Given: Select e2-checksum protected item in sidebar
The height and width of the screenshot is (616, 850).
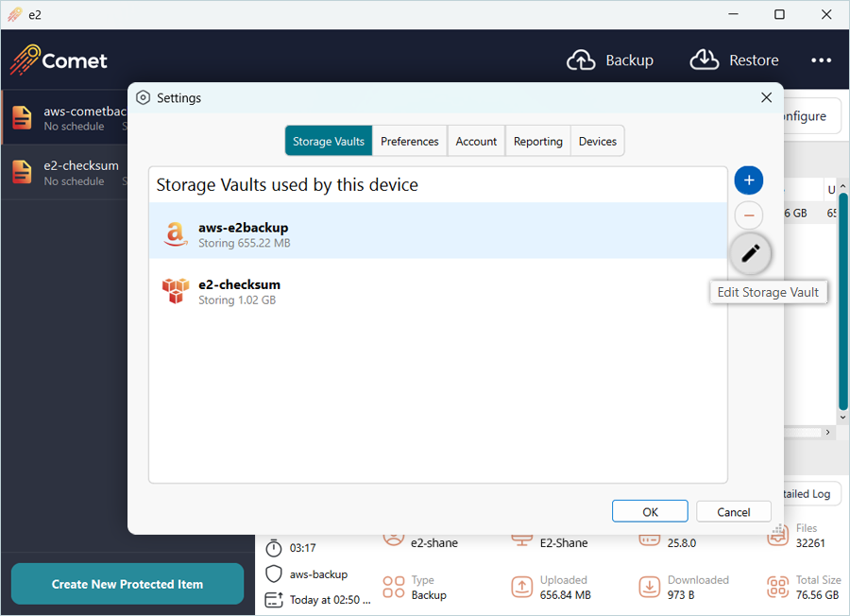Looking at the screenshot, I should coord(65,172).
